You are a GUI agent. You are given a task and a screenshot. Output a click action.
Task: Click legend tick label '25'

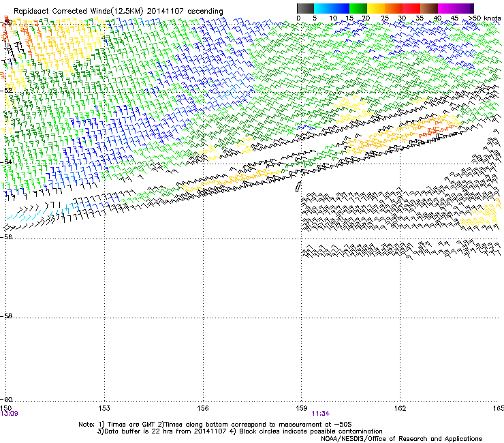click(x=385, y=18)
